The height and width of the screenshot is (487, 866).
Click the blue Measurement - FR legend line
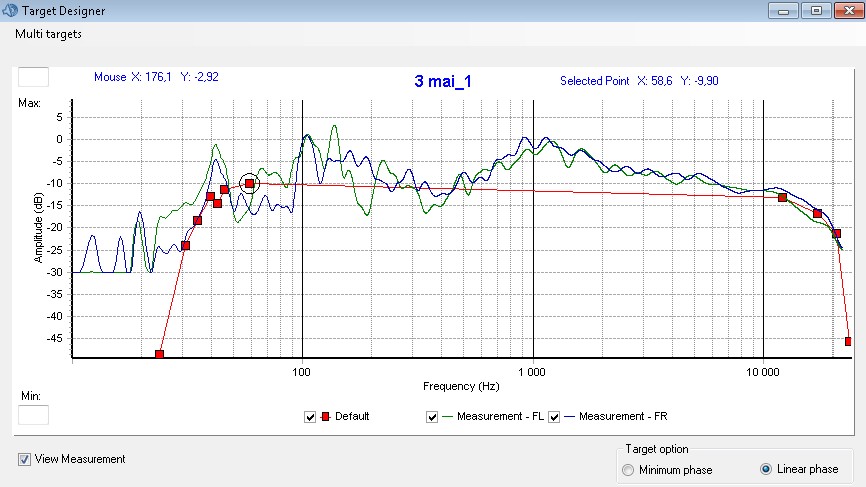(569, 416)
